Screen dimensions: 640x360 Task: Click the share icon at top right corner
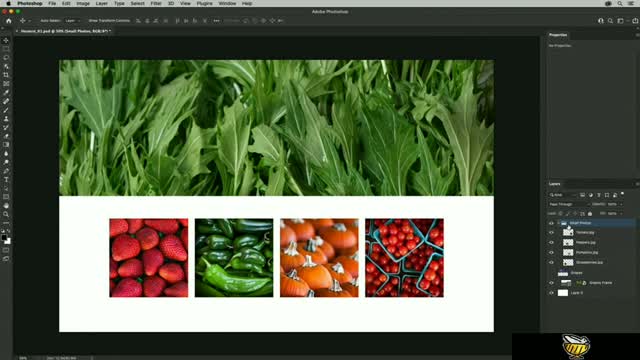pyautogui.click(x=635, y=21)
